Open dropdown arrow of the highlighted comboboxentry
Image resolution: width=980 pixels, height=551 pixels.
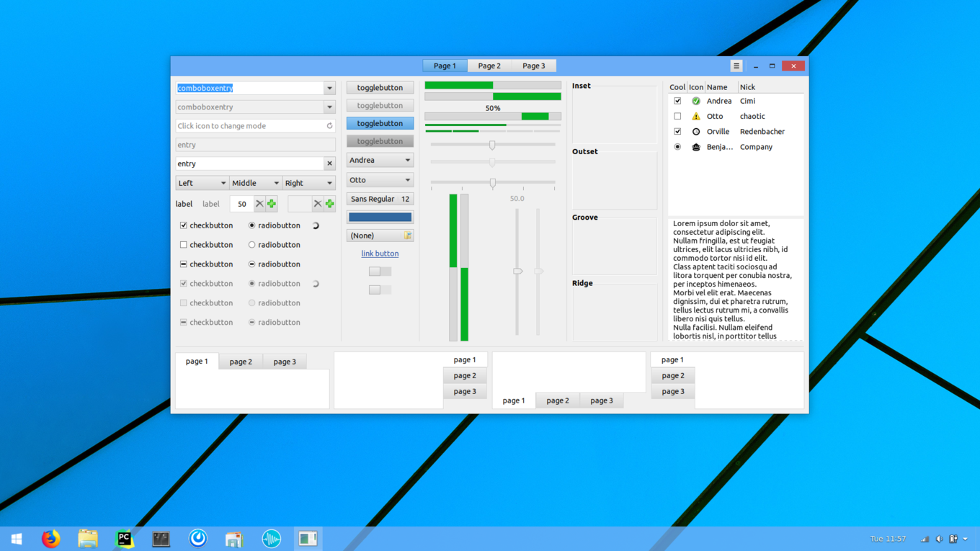[329, 88]
